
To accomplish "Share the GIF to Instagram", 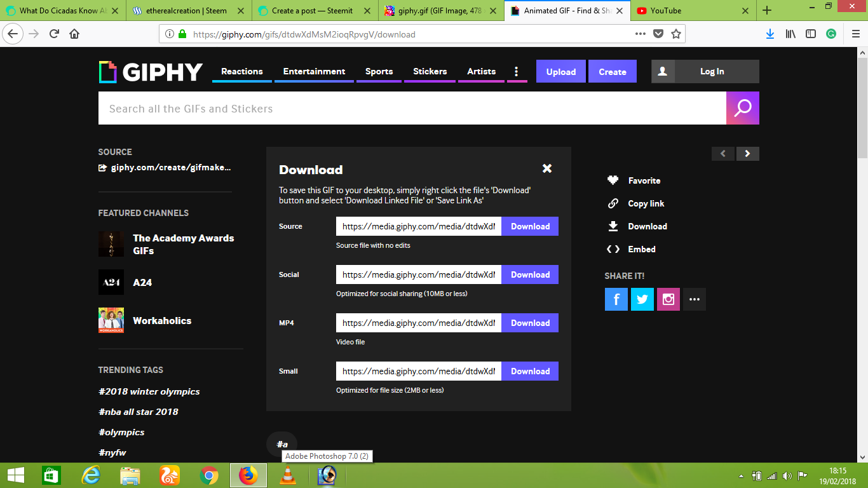I will [668, 299].
